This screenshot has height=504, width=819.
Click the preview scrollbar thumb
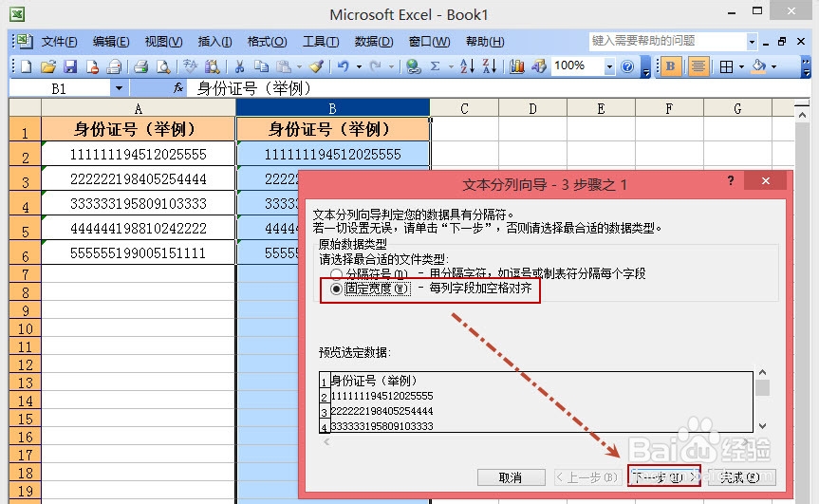762,387
